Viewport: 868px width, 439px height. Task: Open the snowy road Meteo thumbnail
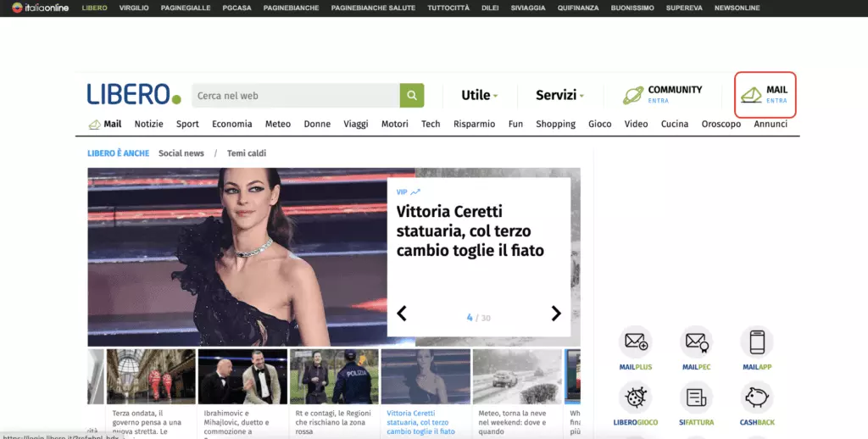pos(517,376)
